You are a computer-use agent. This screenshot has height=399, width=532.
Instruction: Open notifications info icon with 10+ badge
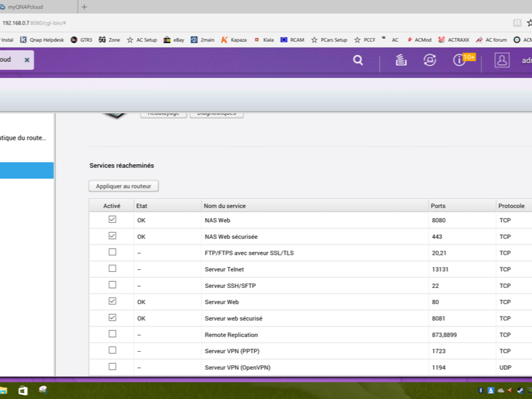point(460,61)
